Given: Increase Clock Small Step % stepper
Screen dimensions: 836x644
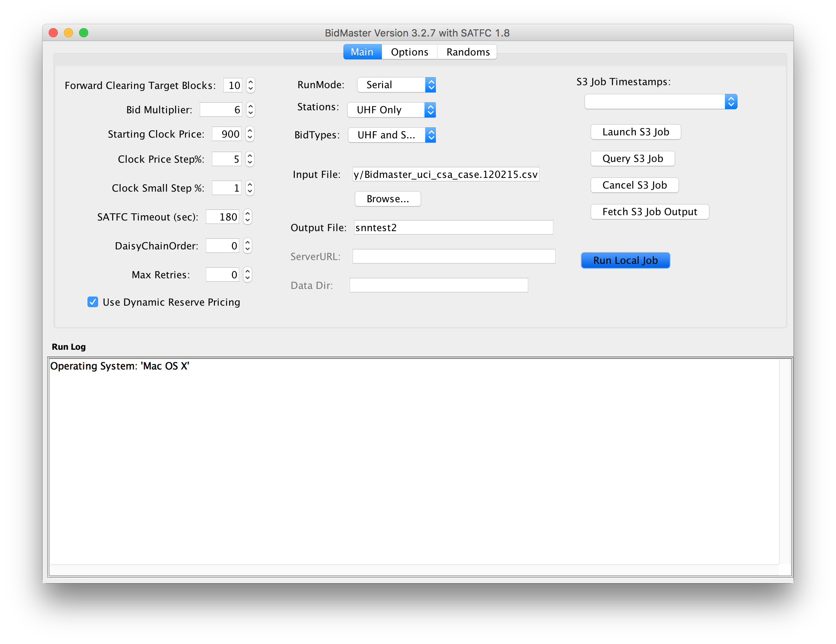Looking at the screenshot, I should [250, 184].
